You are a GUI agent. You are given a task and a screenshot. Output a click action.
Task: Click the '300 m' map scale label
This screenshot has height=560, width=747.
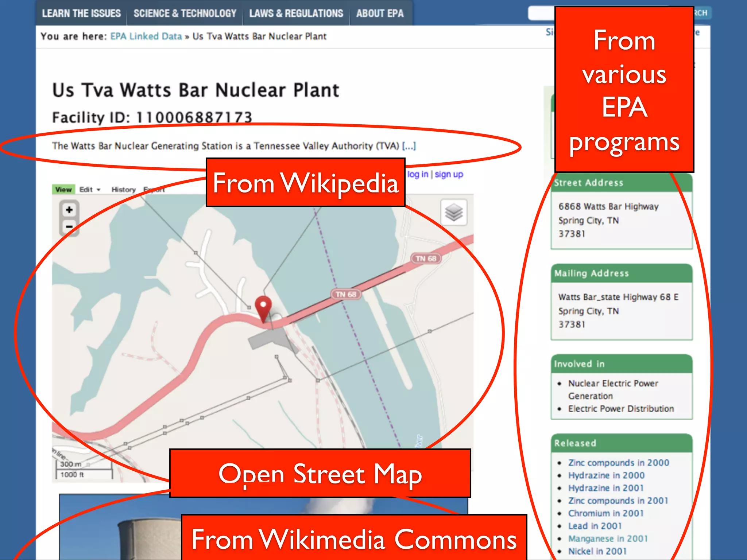tap(71, 464)
